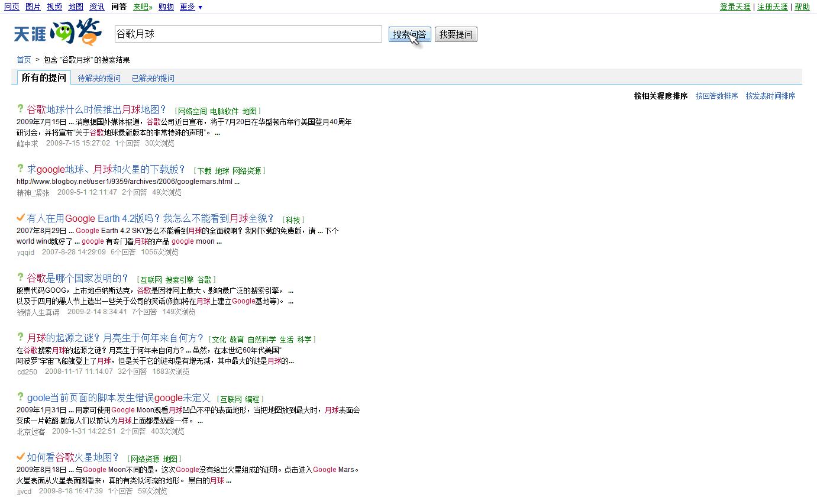The width and height of the screenshot is (817, 504).
Task: Open user profile yqqid
Action: (25, 252)
